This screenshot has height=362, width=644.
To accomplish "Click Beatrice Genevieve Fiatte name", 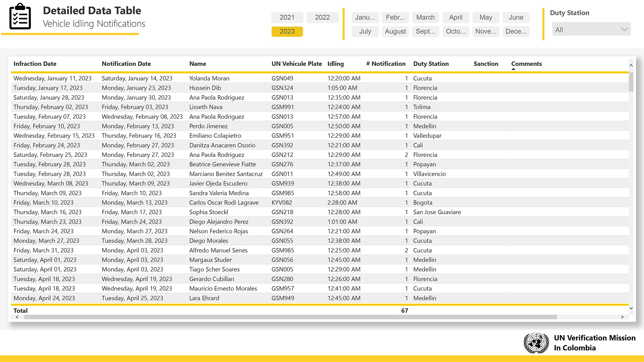I will click(223, 164).
